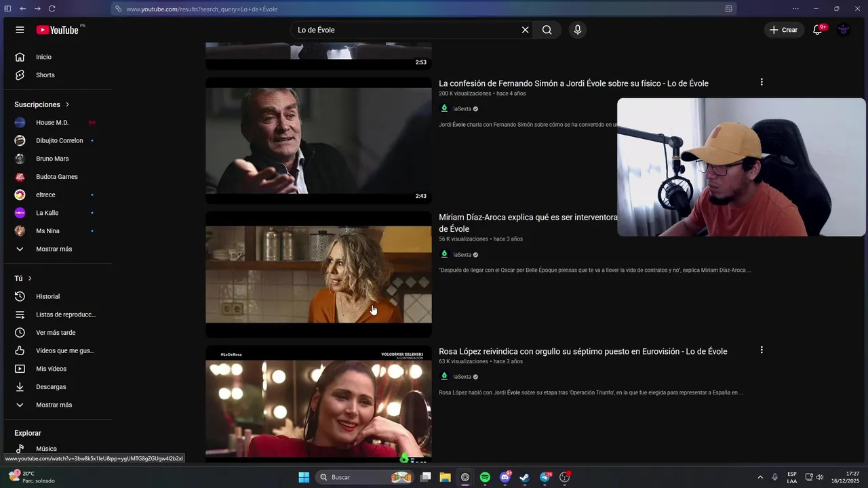
Task: Open the browser three-dots menu
Action: pos(795,9)
